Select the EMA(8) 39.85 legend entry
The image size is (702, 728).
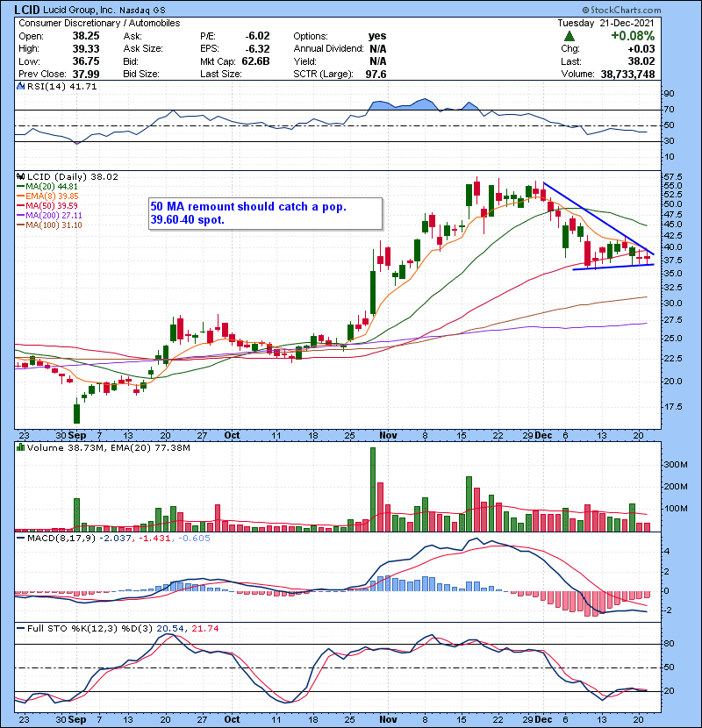pyautogui.click(x=47, y=196)
